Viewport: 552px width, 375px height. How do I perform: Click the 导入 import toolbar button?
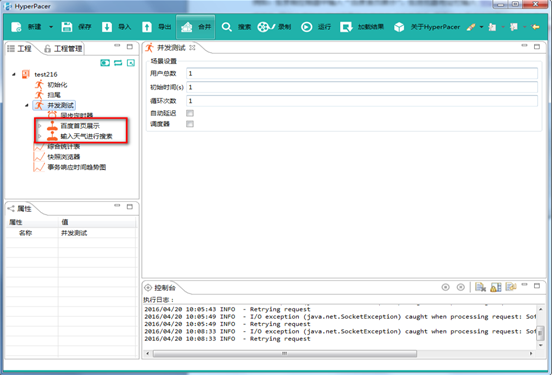pyautogui.click(x=117, y=27)
